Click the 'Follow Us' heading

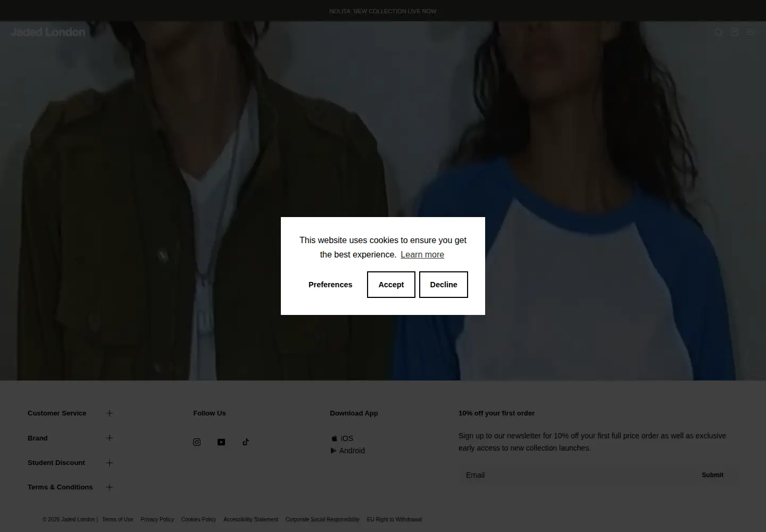click(x=210, y=413)
